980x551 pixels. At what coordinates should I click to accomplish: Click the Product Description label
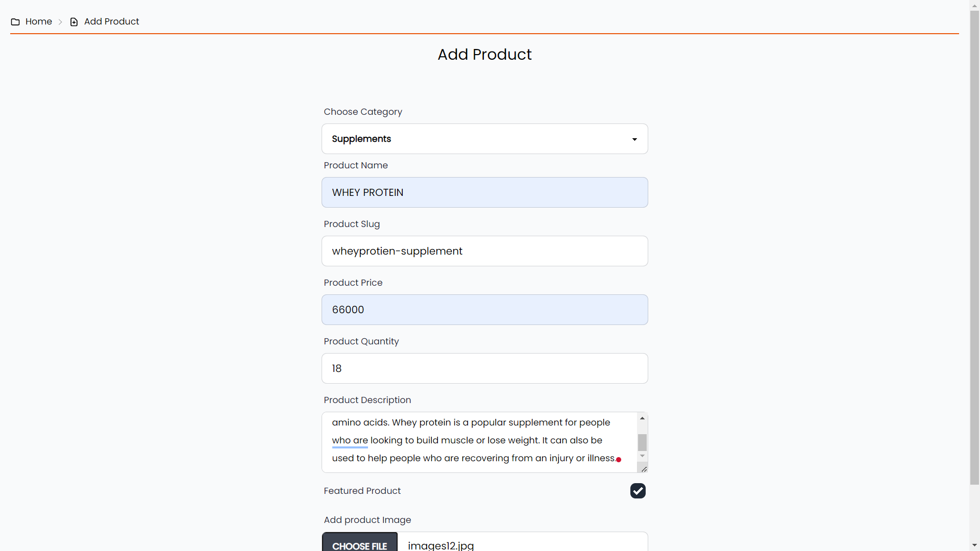tap(367, 400)
